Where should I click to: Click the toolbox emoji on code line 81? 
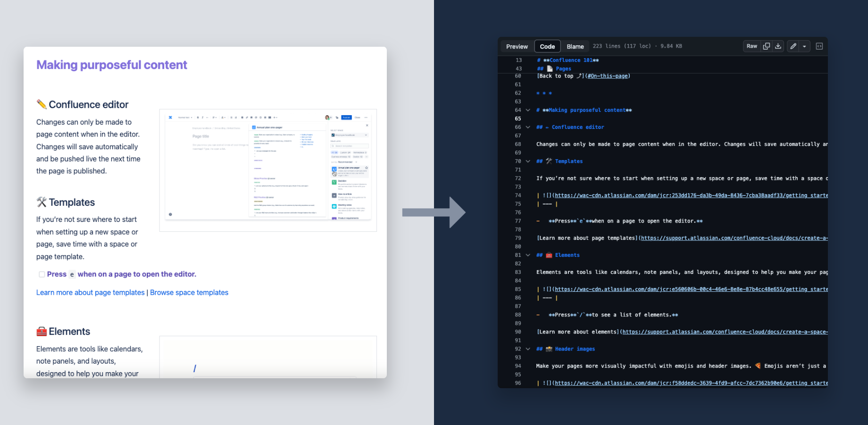click(549, 255)
